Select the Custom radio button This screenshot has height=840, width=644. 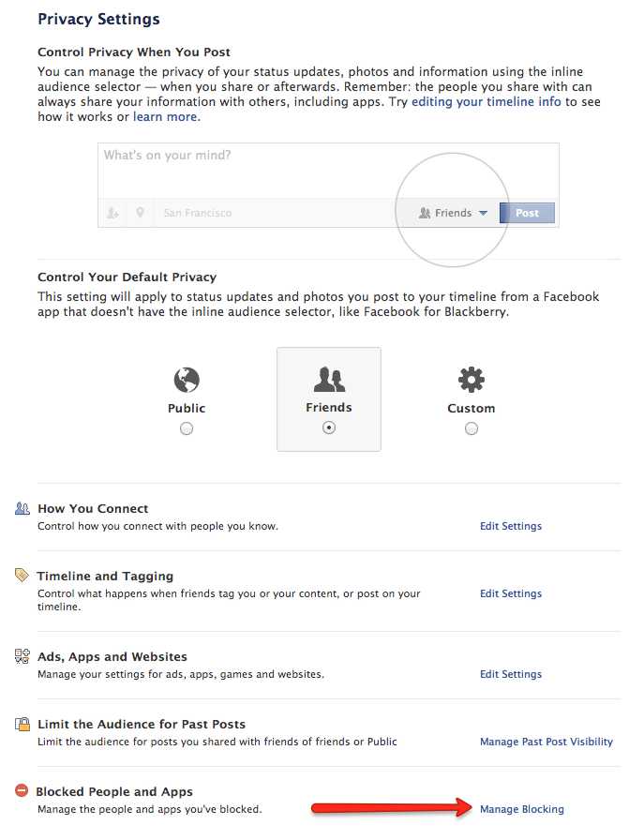(471, 428)
